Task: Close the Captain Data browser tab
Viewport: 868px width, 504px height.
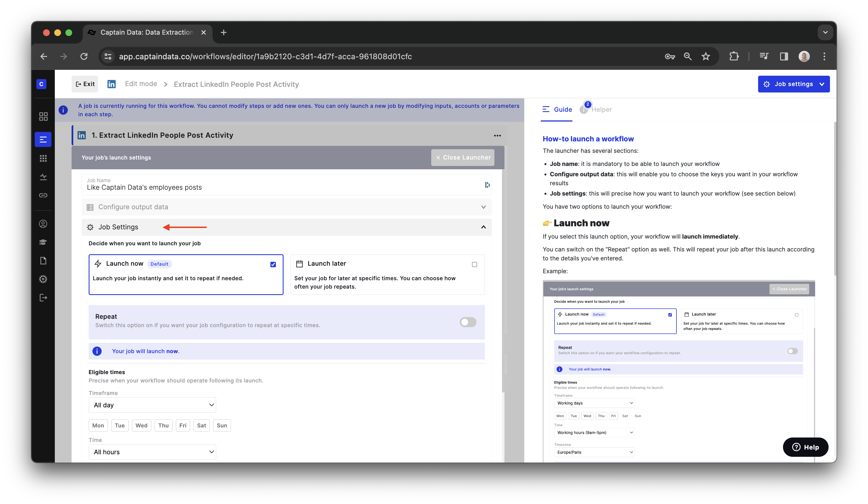Action: point(204,32)
